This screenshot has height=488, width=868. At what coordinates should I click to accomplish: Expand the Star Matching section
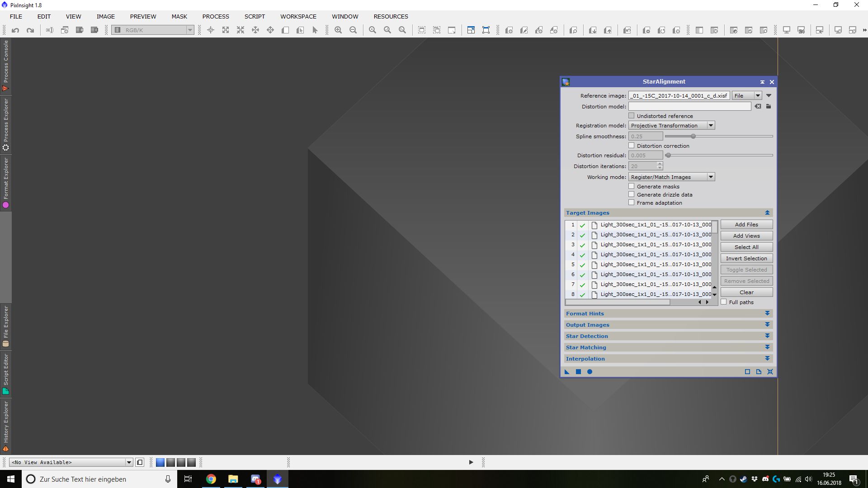[x=767, y=347]
